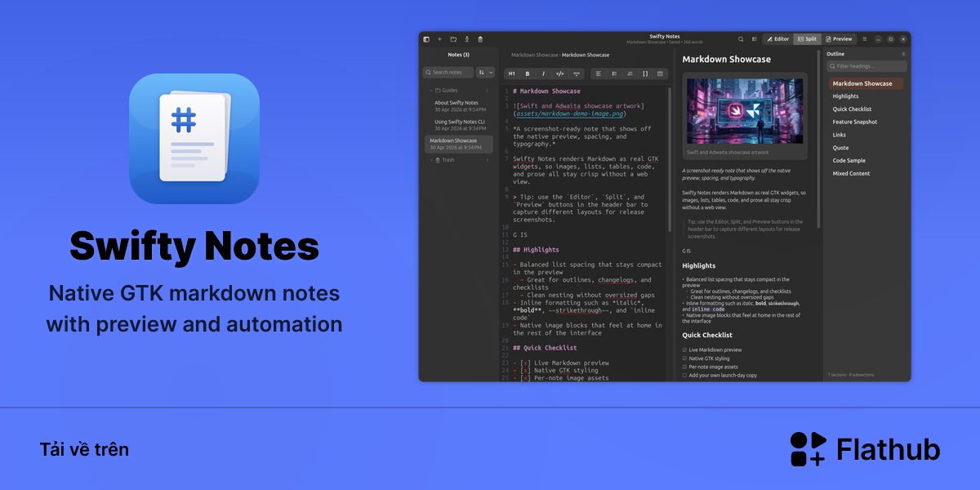The image size is (980, 490).
Task: Click the new folder icon in header
Action: point(453,39)
